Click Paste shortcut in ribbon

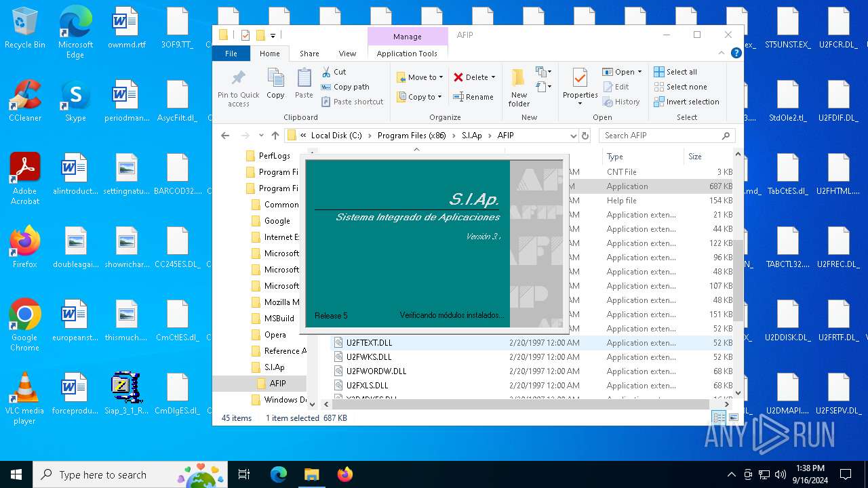(352, 102)
